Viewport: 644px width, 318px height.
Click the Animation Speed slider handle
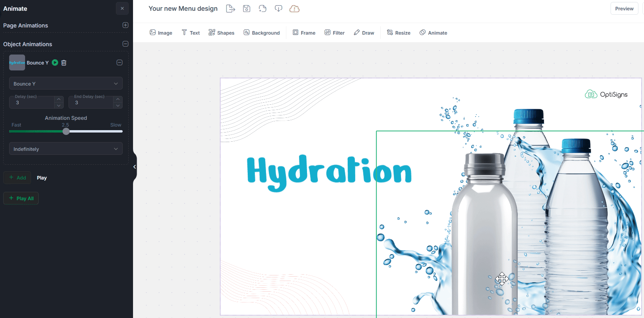click(x=66, y=131)
